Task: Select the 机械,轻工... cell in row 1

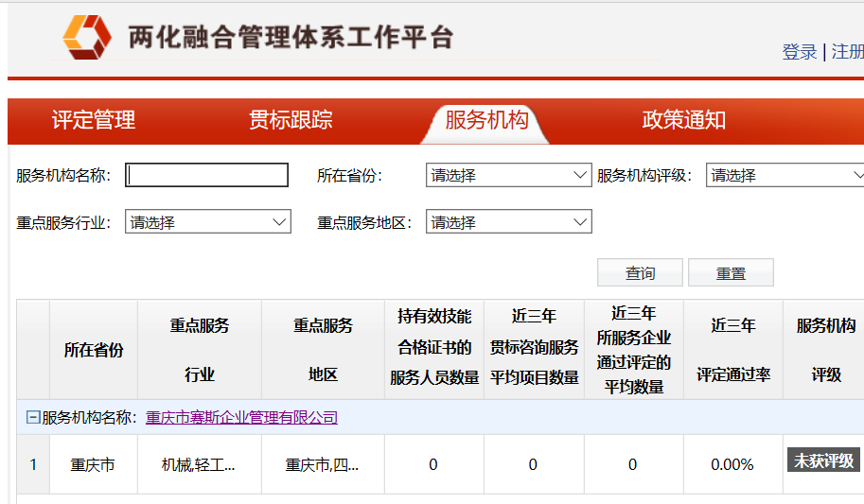Action: click(x=199, y=464)
